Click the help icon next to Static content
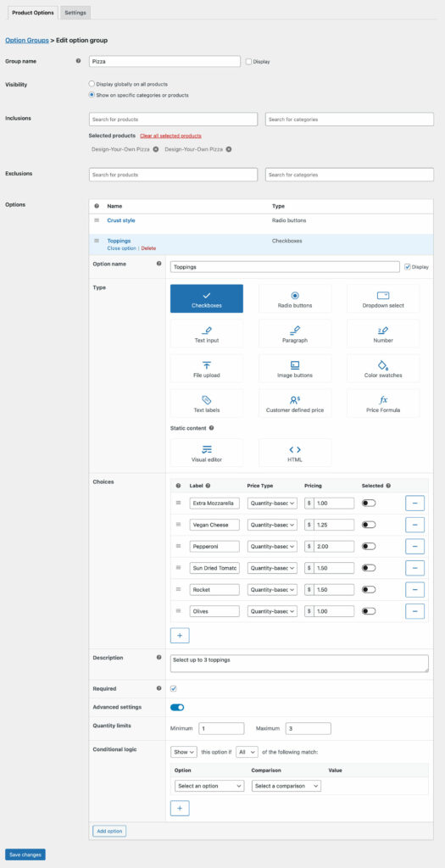The image size is (445, 868). pyautogui.click(x=211, y=428)
